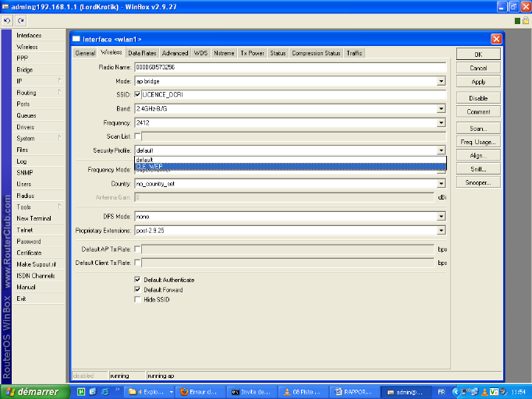Switch to the Advanced tab
Screen dimensions: 532x399
coord(175,53)
